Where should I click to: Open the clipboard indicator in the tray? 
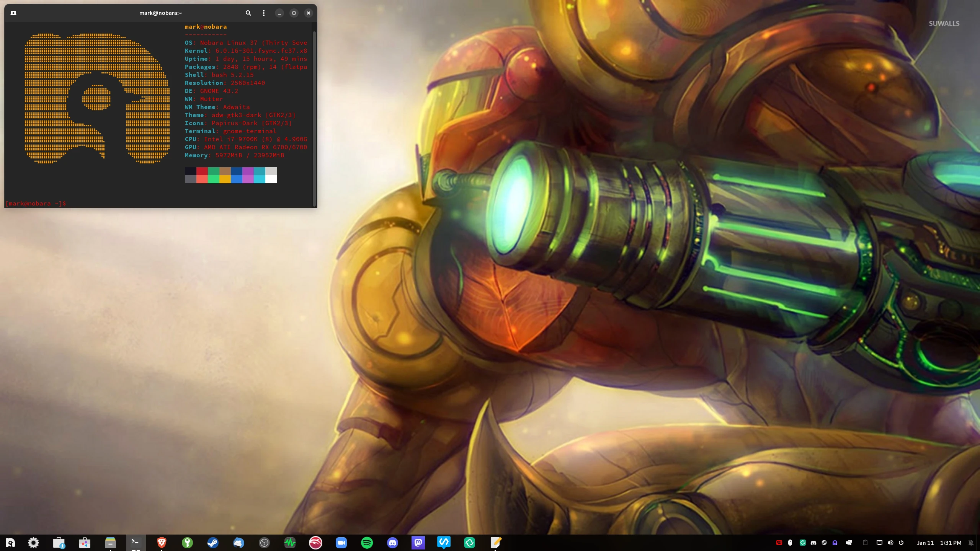pos(865,543)
